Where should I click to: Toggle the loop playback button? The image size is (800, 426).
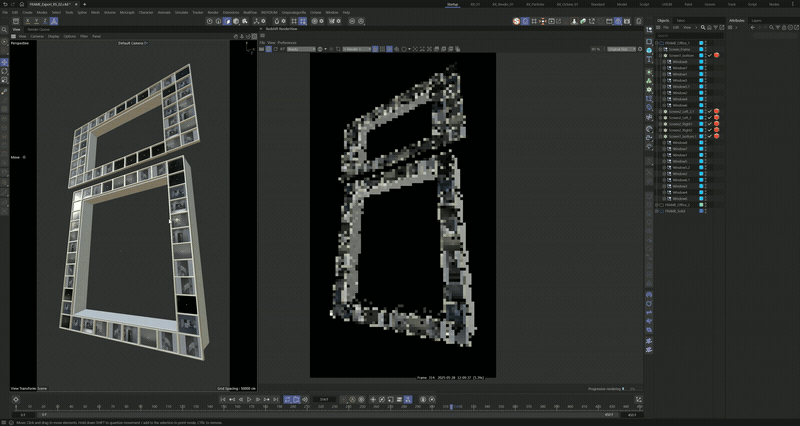point(287,399)
